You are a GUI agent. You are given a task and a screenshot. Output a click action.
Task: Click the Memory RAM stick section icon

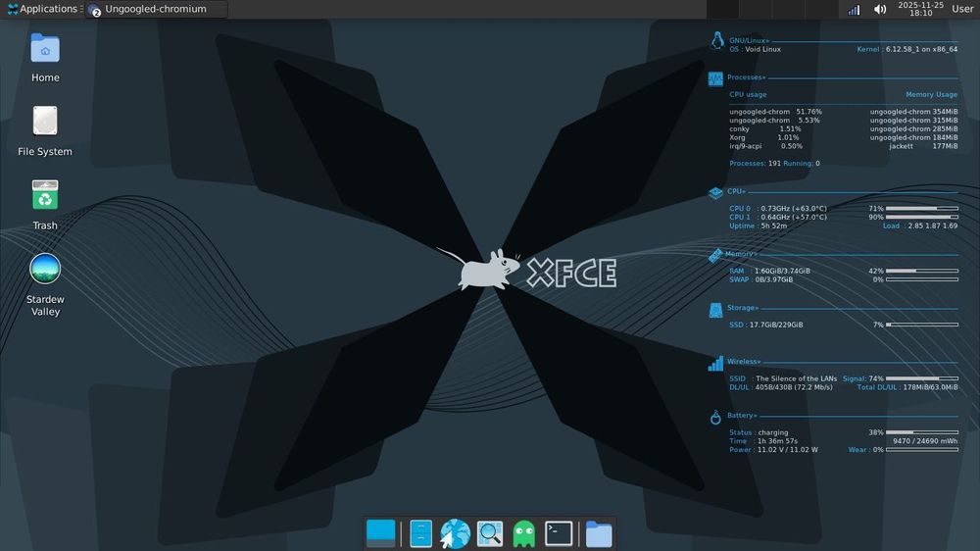click(715, 255)
